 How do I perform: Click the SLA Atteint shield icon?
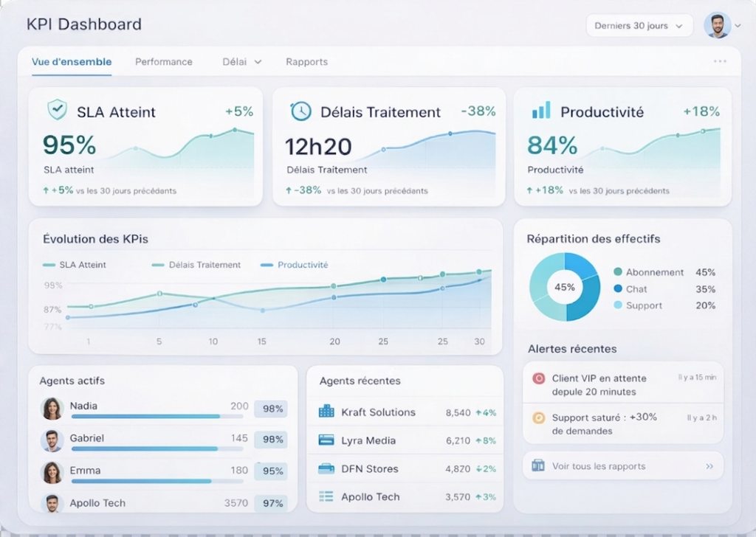tap(57, 110)
